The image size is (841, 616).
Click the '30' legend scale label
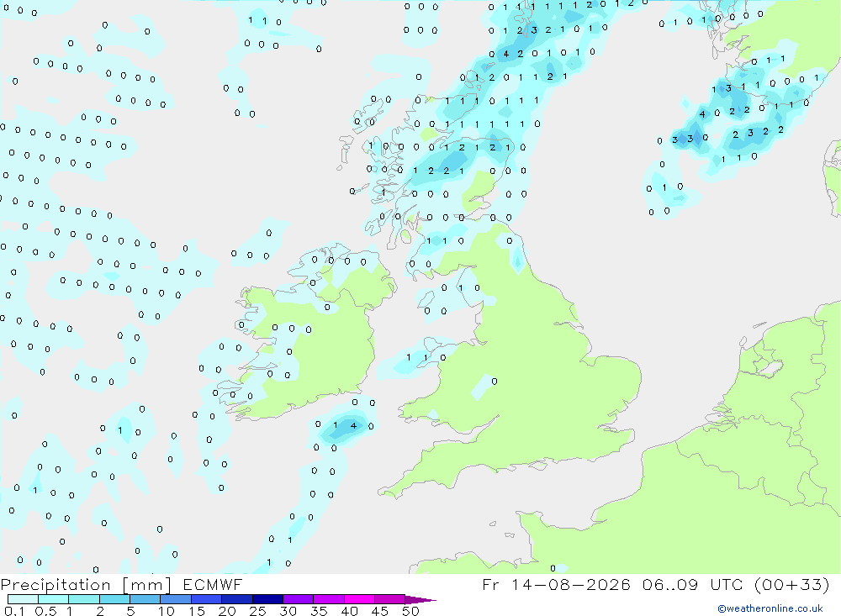[x=288, y=611]
